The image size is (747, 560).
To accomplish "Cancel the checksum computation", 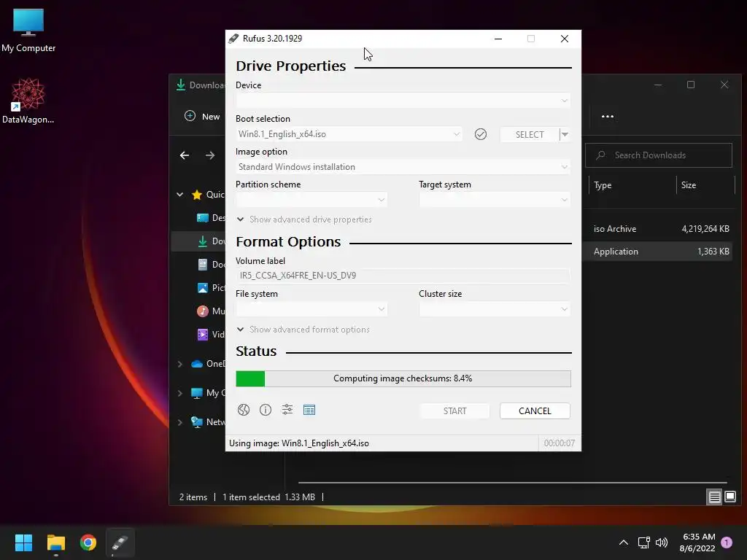I will point(535,411).
